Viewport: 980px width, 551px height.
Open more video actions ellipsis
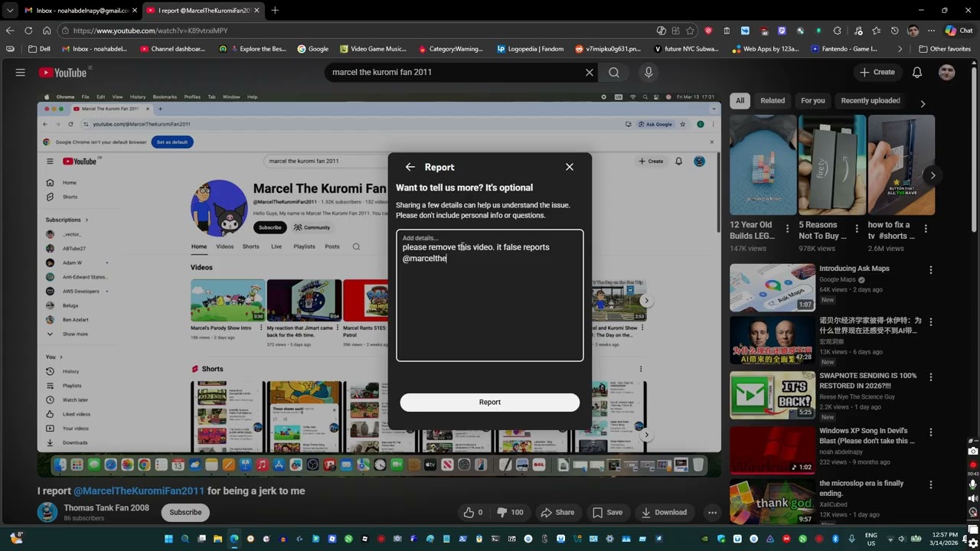tap(712, 512)
